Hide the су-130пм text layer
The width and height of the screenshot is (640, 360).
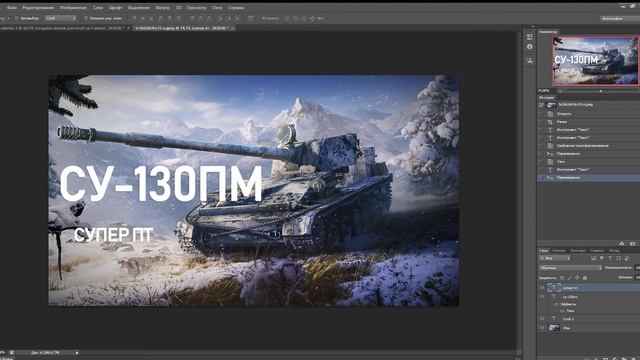click(542, 297)
